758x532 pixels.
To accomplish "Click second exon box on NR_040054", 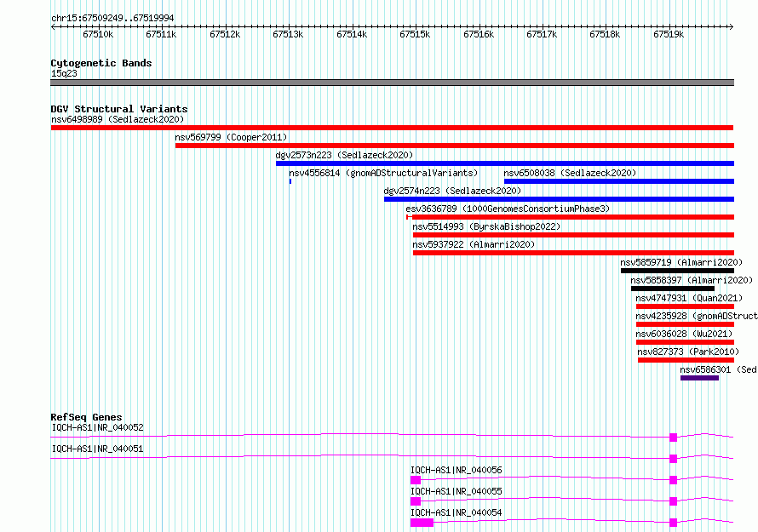I will click(x=674, y=523).
